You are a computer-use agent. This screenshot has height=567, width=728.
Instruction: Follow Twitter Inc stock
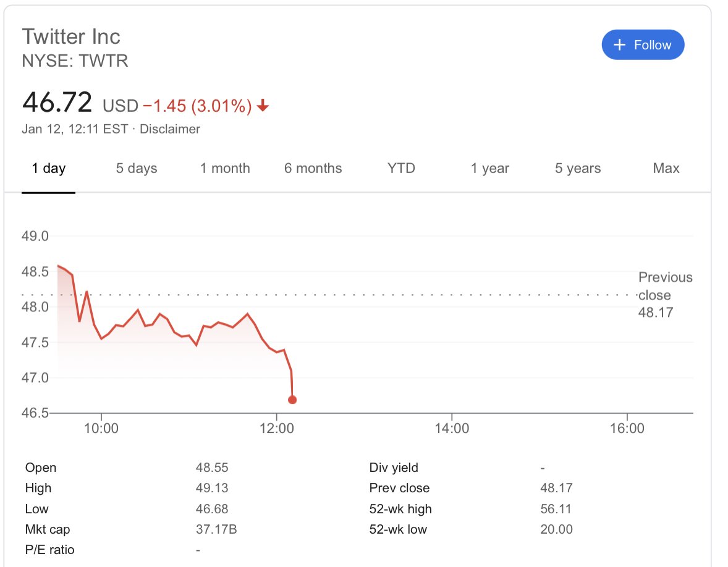point(643,44)
